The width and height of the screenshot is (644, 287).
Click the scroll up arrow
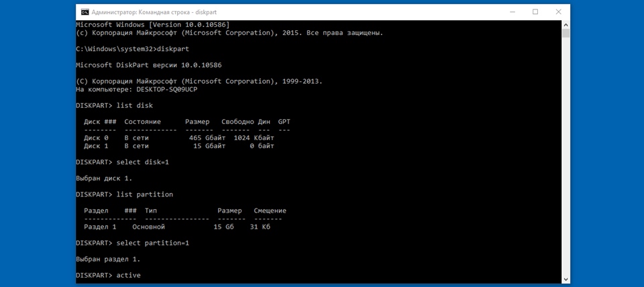tap(566, 24)
